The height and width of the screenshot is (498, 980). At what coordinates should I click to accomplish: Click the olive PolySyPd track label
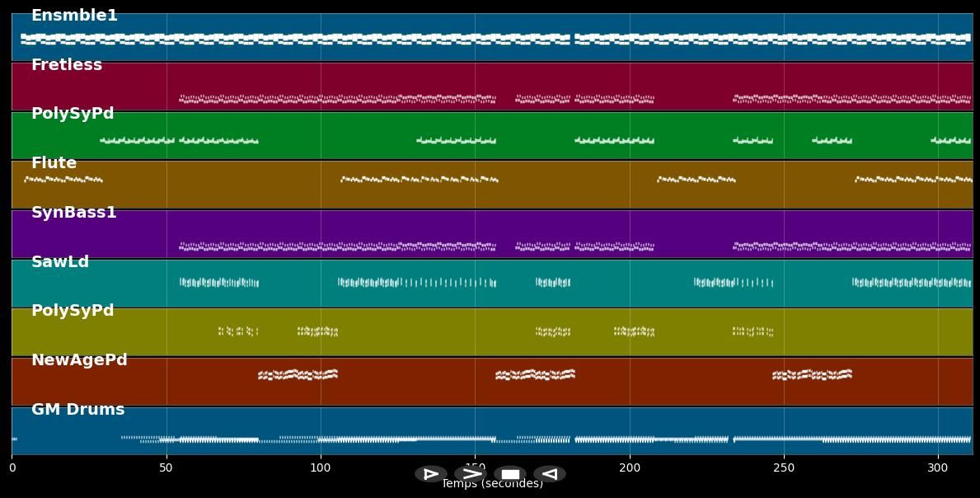(x=73, y=311)
